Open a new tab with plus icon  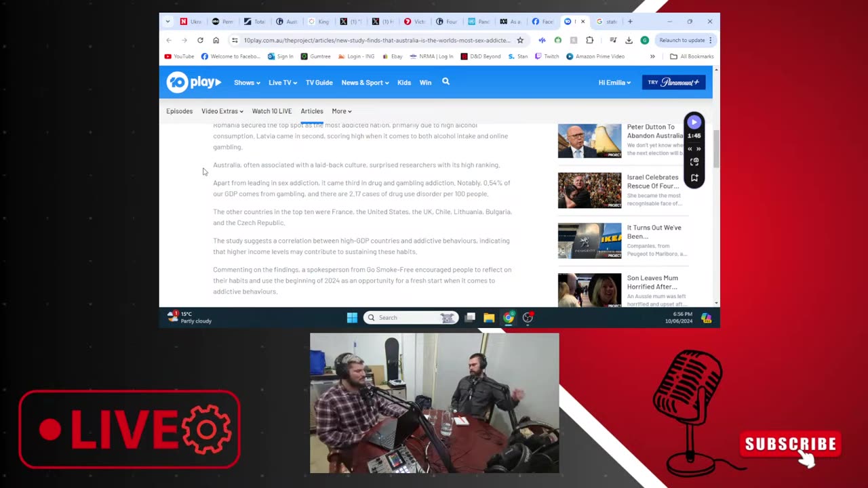point(630,22)
